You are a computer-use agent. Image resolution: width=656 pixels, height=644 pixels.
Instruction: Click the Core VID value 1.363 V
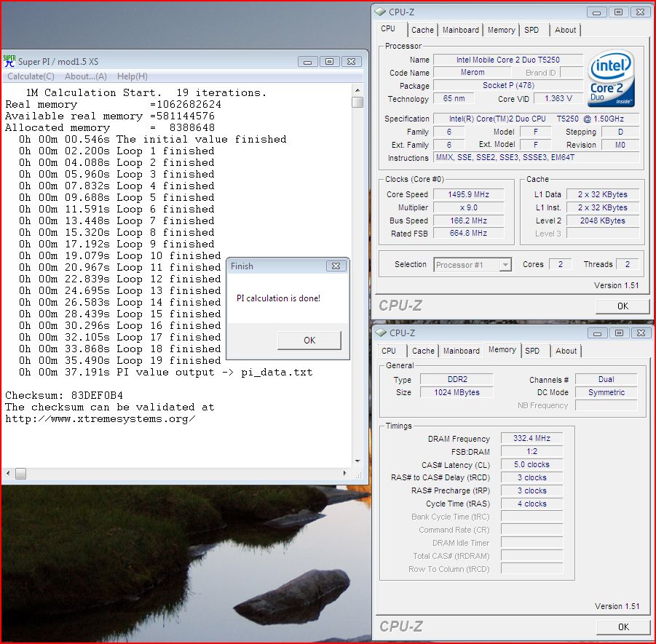[558, 98]
